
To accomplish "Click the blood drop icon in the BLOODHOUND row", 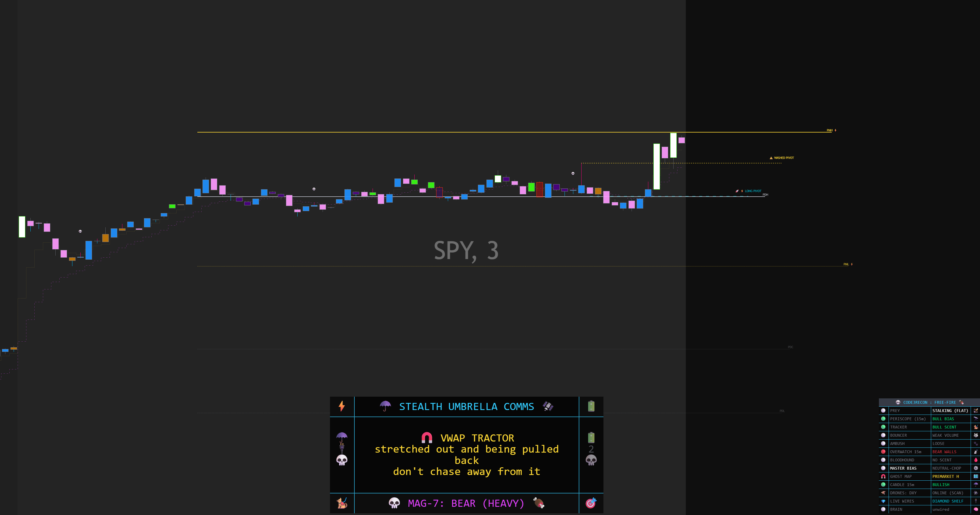I will point(976,460).
